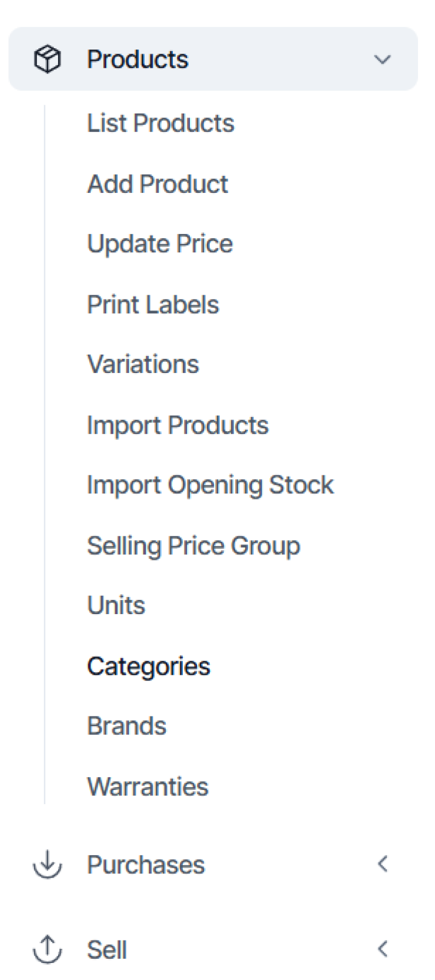This screenshot has width=435, height=980.
Task: Navigate to Import Opening Stock
Action: (x=210, y=485)
